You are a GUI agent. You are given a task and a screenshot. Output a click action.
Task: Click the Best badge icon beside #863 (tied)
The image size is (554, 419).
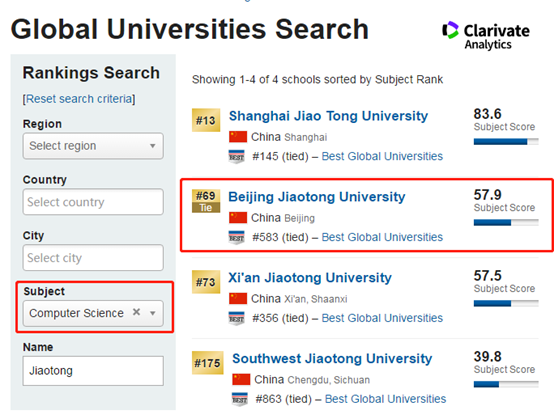click(240, 399)
